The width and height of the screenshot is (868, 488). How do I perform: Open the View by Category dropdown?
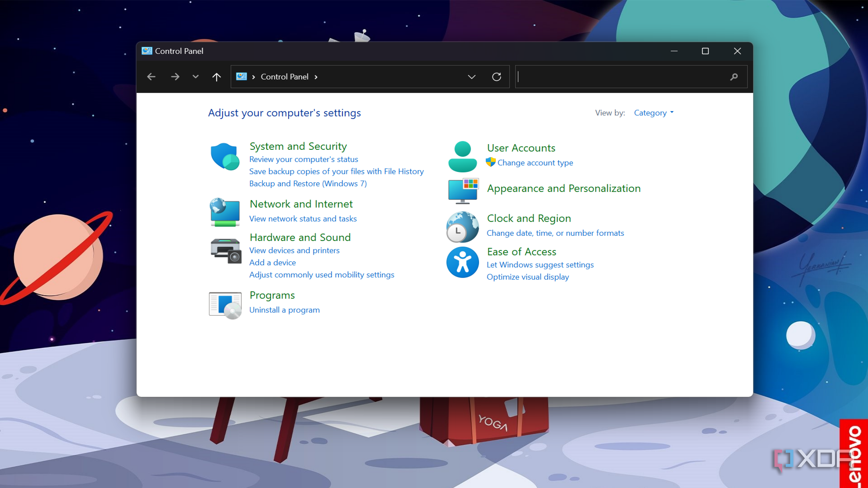653,113
